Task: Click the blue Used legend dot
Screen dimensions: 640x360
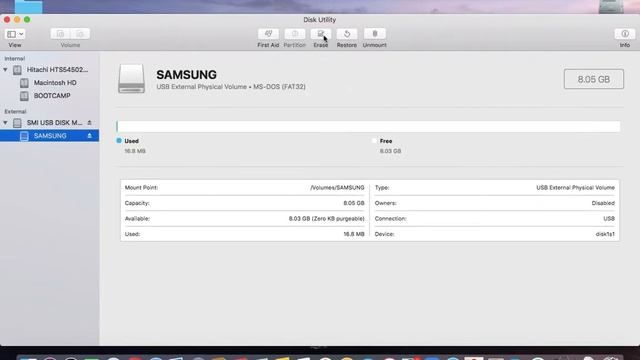Action: pos(119,141)
